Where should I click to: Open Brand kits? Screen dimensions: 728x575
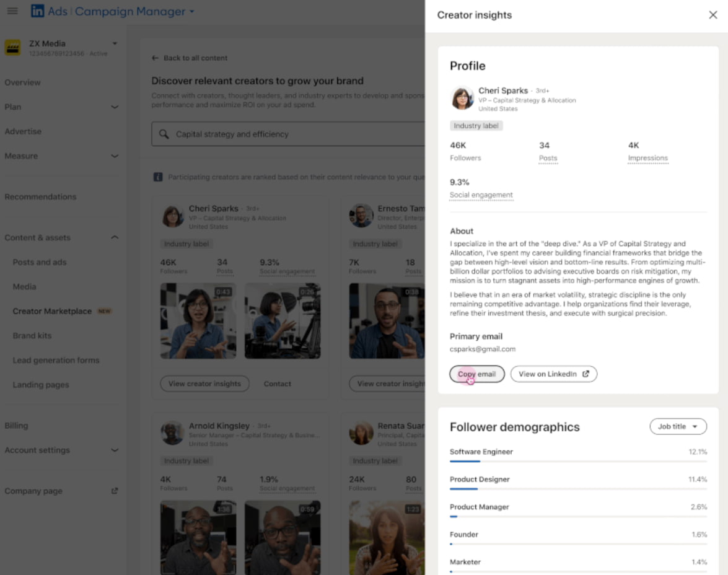32,336
